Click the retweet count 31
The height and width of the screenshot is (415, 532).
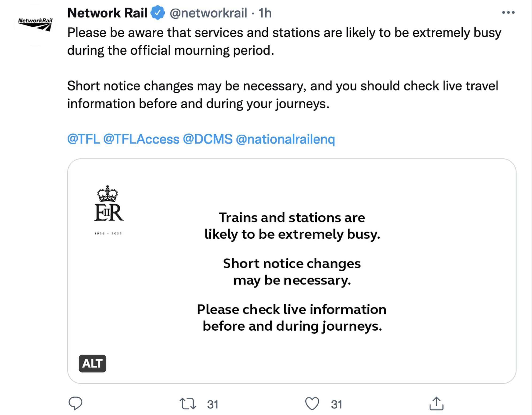click(213, 404)
